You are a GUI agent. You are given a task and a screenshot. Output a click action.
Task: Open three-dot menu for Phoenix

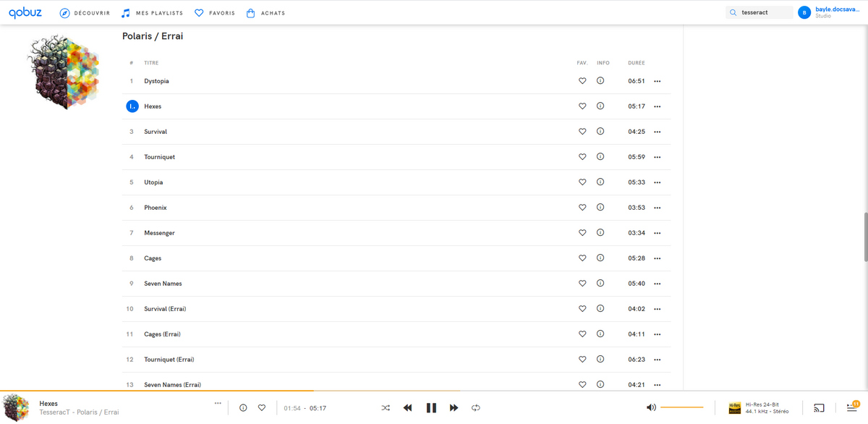(657, 208)
